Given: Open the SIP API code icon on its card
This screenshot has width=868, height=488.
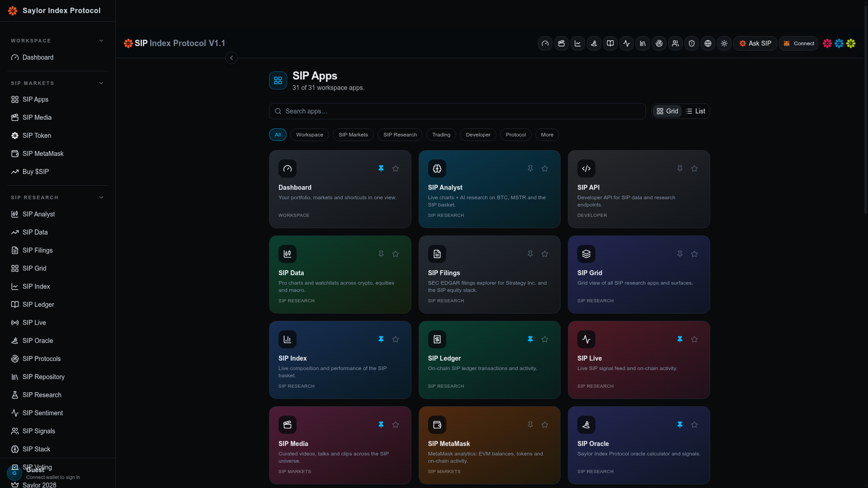Looking at the screenshot, I should pos(586,169).
